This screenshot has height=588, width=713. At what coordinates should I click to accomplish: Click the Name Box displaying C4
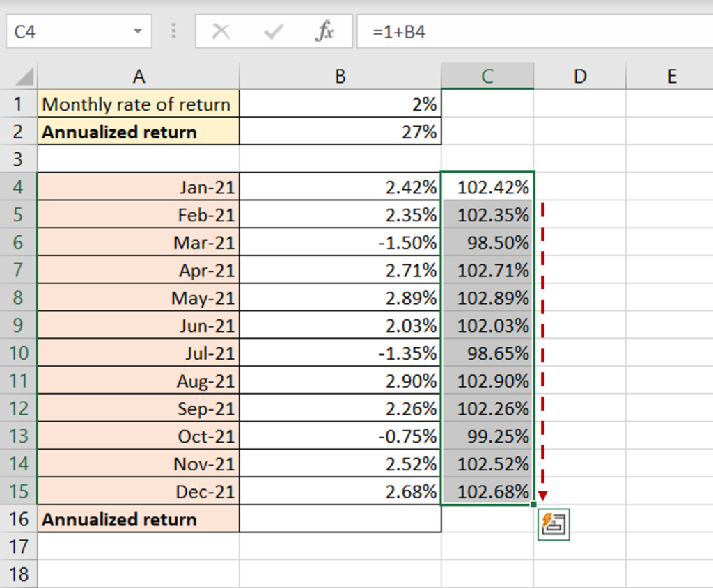pyautogui.click(x=63, y=31)
